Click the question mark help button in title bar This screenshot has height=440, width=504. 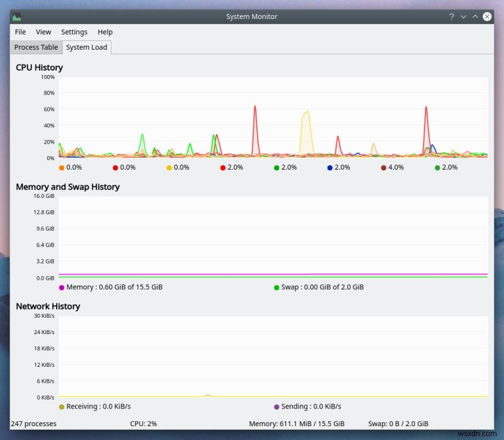tap(451, 17)
